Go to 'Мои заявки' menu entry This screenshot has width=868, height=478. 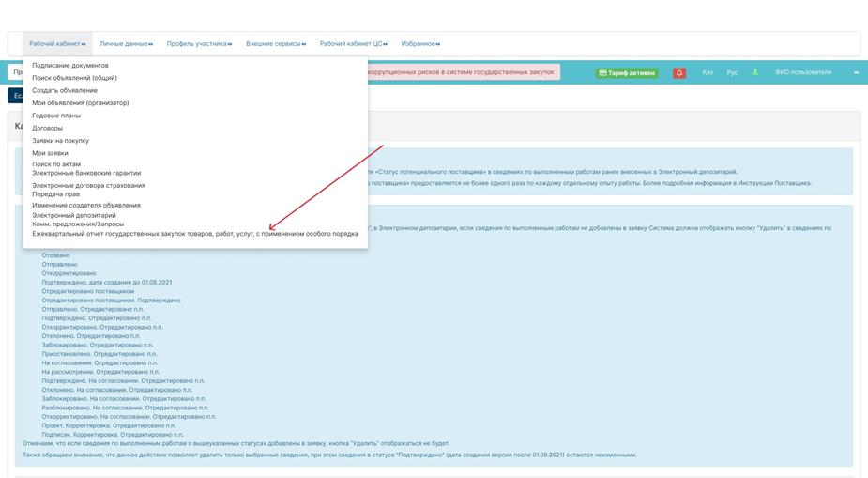(x=51, y=153)
